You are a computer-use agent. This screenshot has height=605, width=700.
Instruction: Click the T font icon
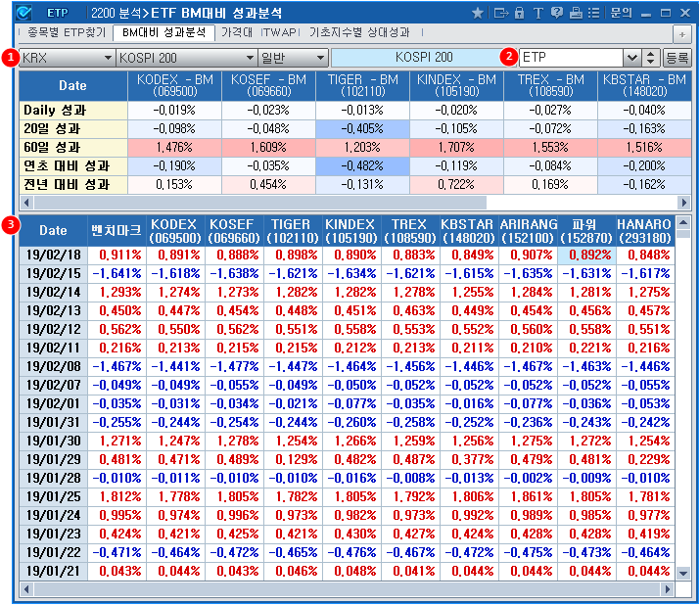point(538,13)
